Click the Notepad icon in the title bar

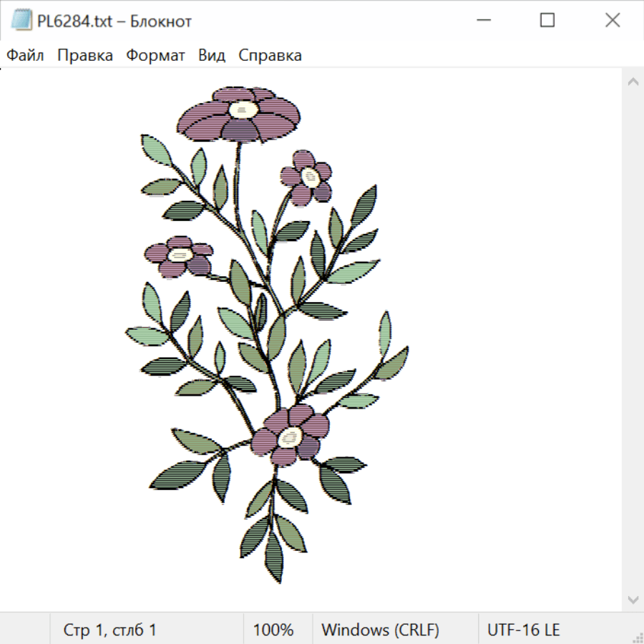click(x=21, y=21)
